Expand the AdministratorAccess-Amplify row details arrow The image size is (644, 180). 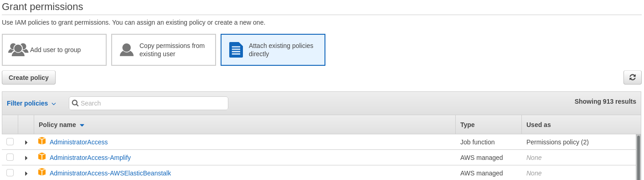26,158
